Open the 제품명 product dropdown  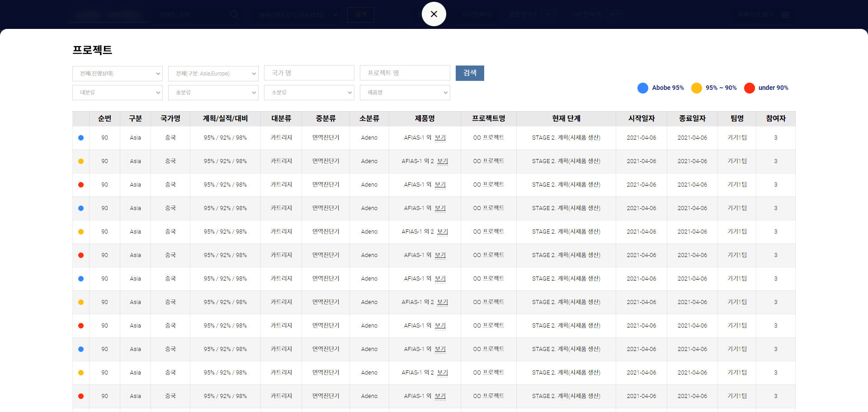(405, 93)
